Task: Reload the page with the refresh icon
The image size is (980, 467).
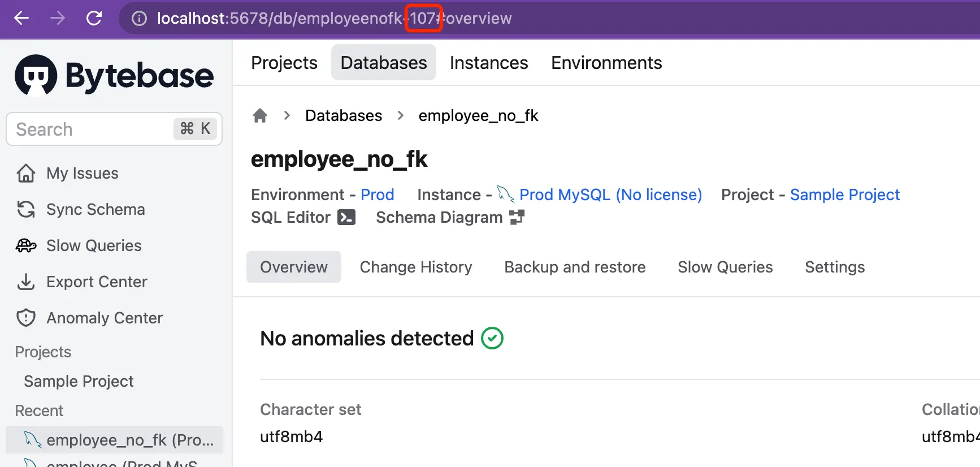Action: click(94, 18)
